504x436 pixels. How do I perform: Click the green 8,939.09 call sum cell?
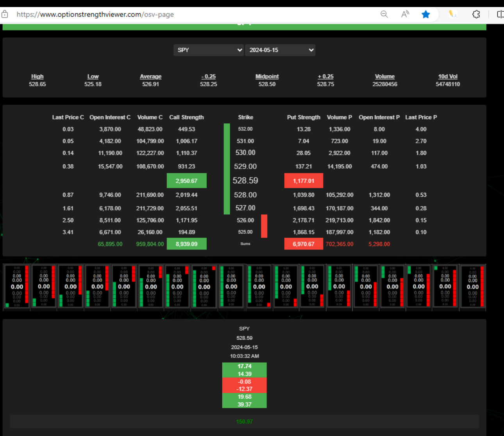187,244
